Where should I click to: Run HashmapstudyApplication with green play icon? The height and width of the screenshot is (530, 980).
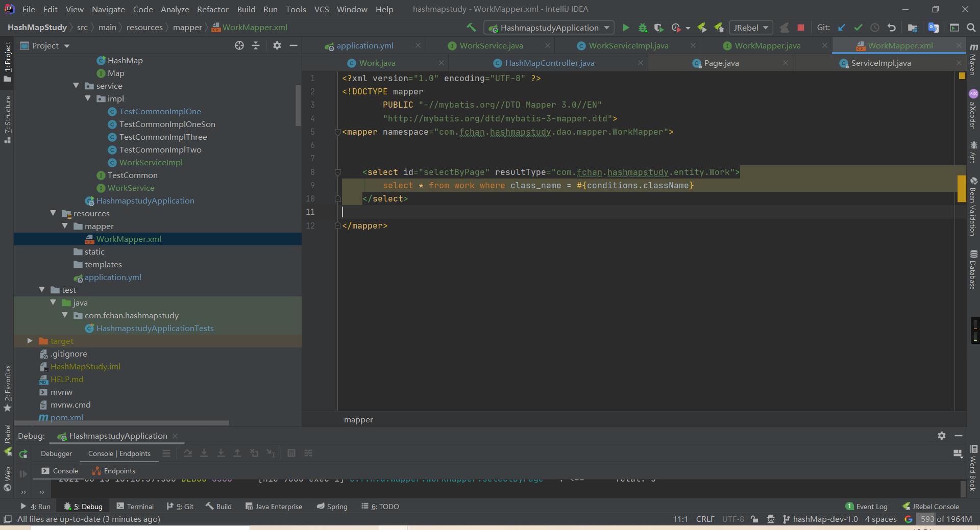point(626,28)
